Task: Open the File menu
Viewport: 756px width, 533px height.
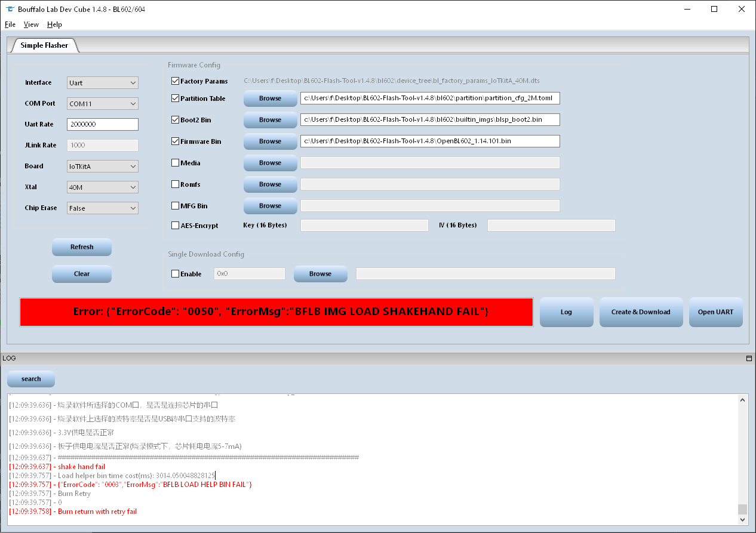Action: pyautogui.click(x=10, y=24)
